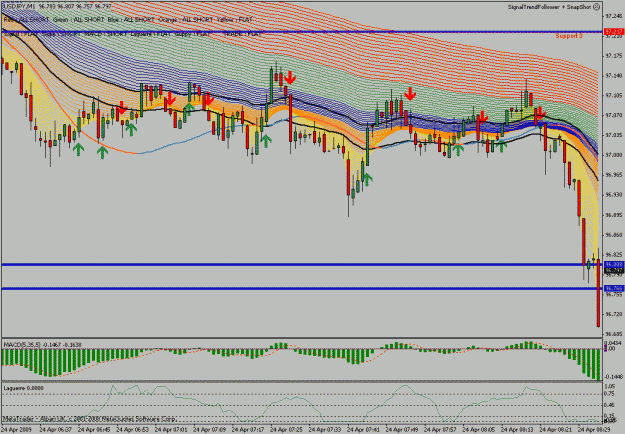Click the 24 Apr 2009 date label
The height and width of the screenshot is (434, 625).
(18, 430)
